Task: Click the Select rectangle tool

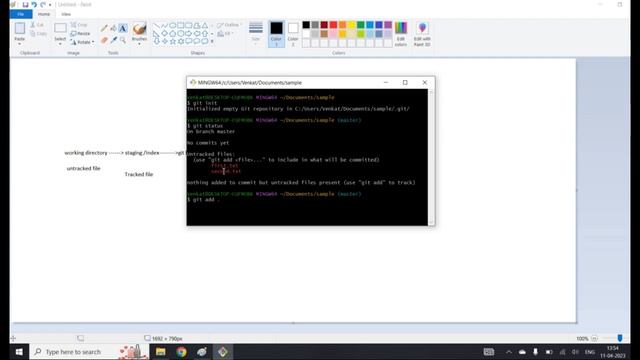Action: [x=60, y=28]
